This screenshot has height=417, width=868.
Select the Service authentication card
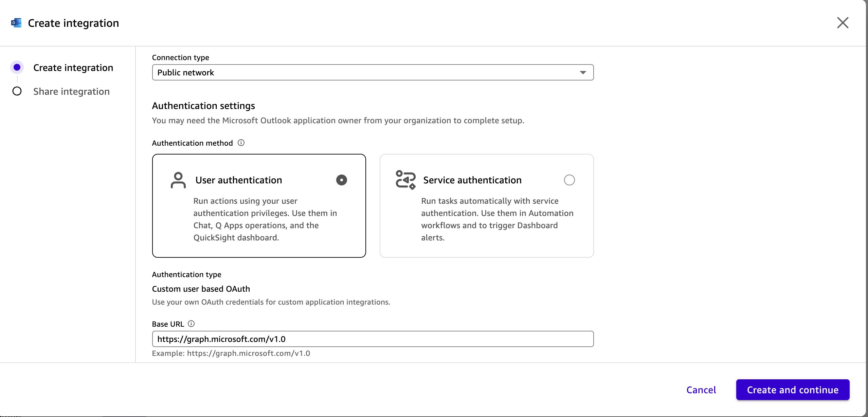(487, 205)
